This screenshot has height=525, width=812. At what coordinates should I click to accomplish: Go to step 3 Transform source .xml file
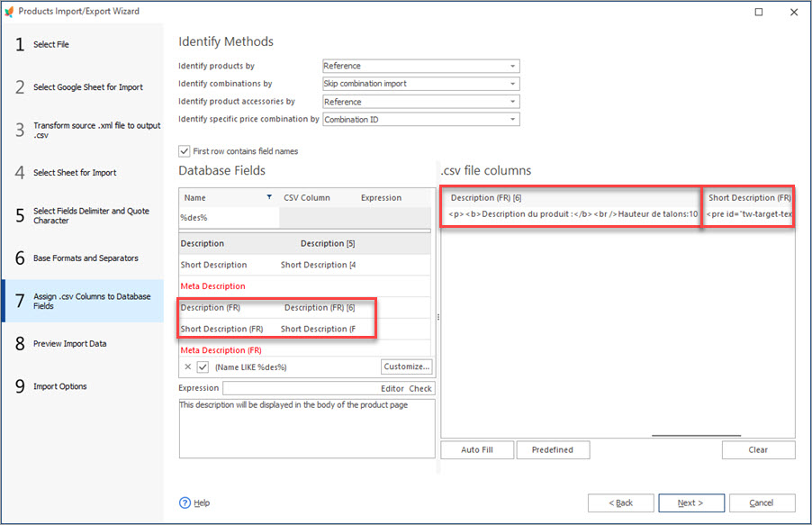click(83, 130)
